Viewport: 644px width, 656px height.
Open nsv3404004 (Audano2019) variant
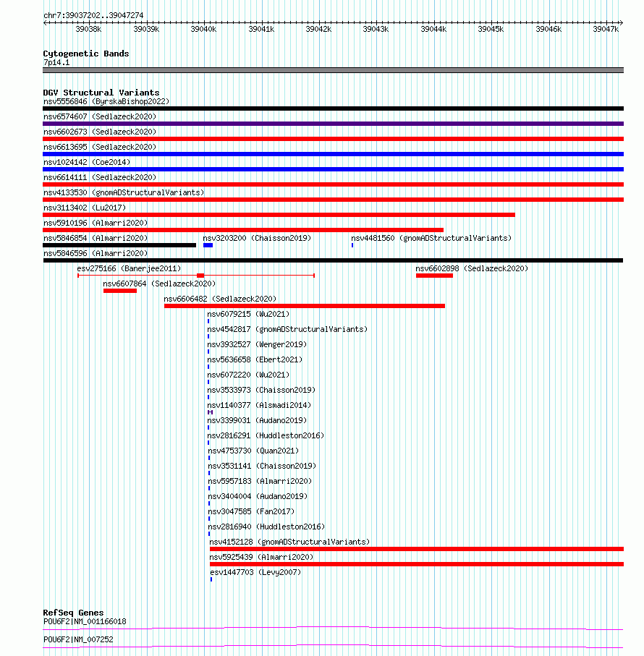point(258,497)
